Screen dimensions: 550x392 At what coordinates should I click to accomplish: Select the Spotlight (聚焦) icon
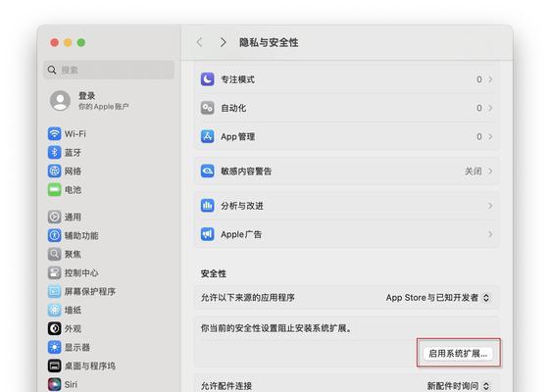(54, 254)
